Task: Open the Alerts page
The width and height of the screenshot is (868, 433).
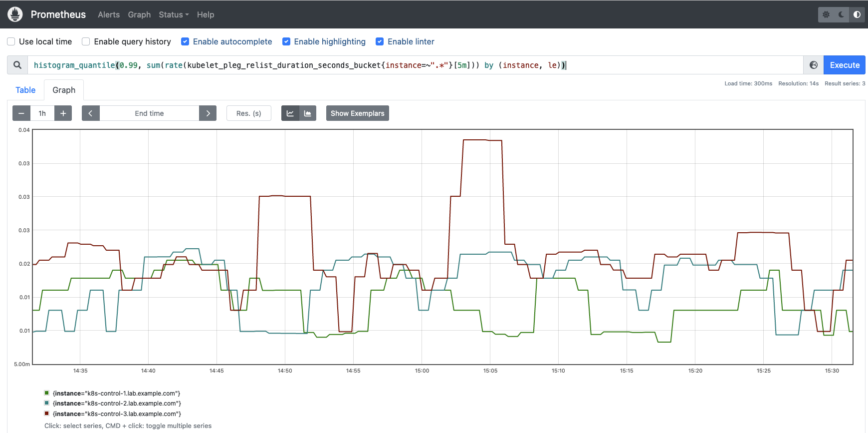Action: tap(109, 14)
